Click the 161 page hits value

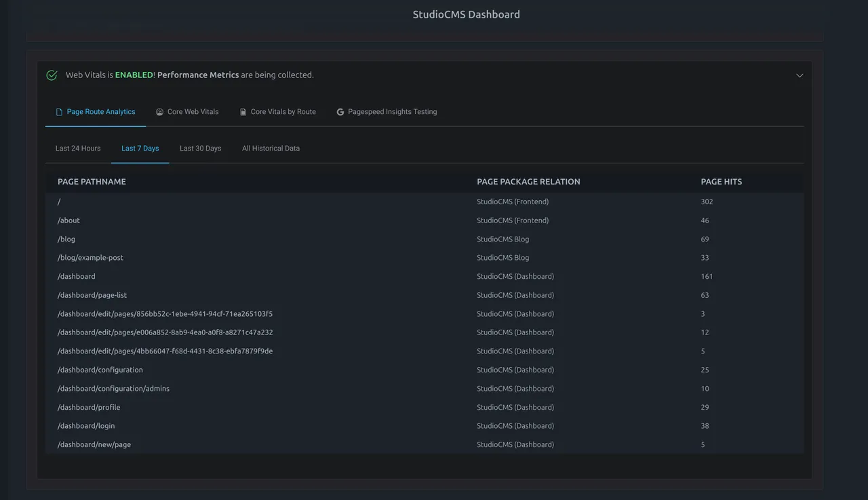[707, 277]
